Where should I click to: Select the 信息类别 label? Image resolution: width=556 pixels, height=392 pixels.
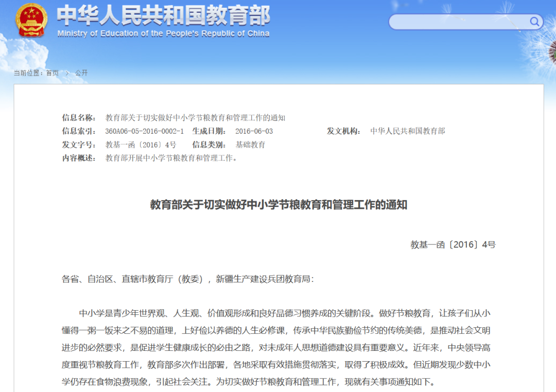click(x=209, y=145)
